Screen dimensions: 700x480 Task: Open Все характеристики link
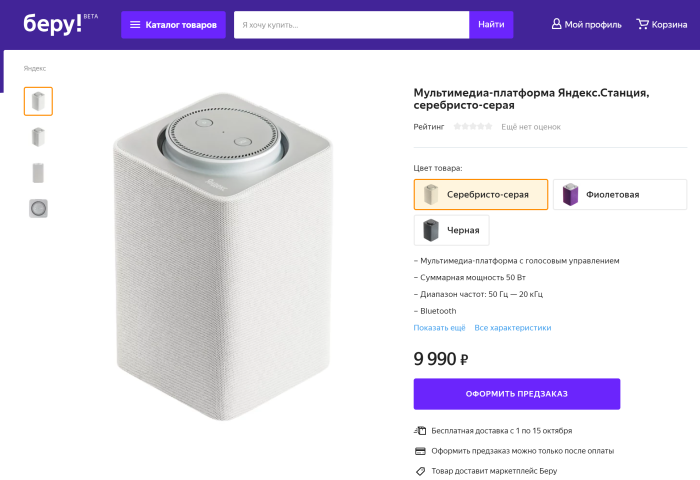pyautogui.click(x=512, y=328)
